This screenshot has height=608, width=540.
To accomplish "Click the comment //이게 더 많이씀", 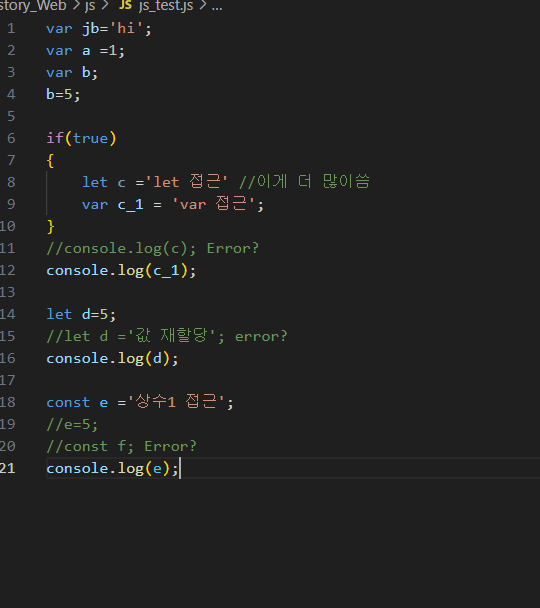I will 304,181.
